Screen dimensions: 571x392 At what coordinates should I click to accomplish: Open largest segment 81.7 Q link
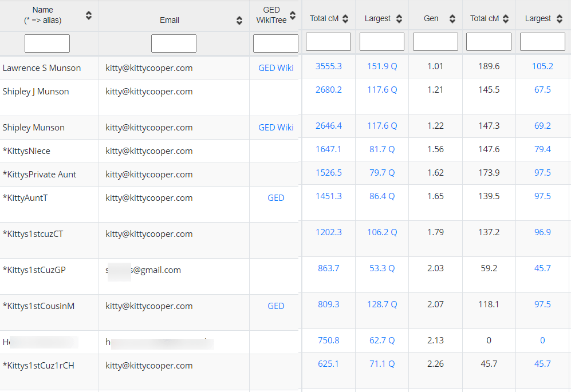click(382, 149)
